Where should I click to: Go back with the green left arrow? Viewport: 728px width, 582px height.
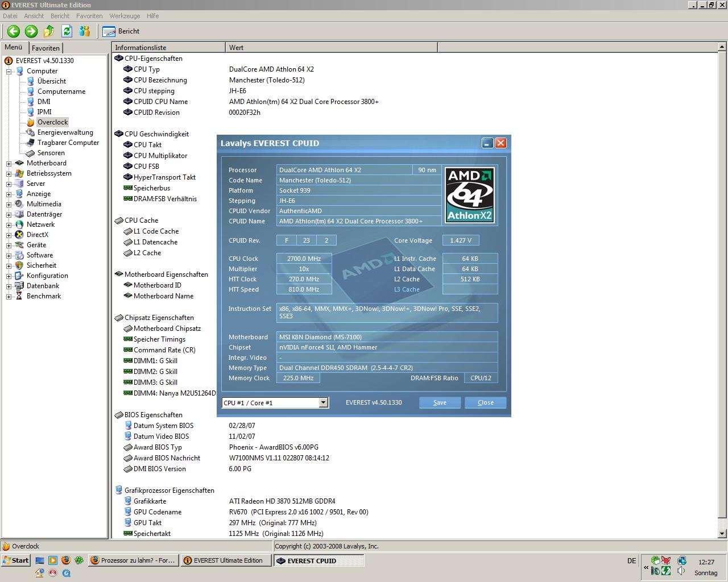(14, 31)
